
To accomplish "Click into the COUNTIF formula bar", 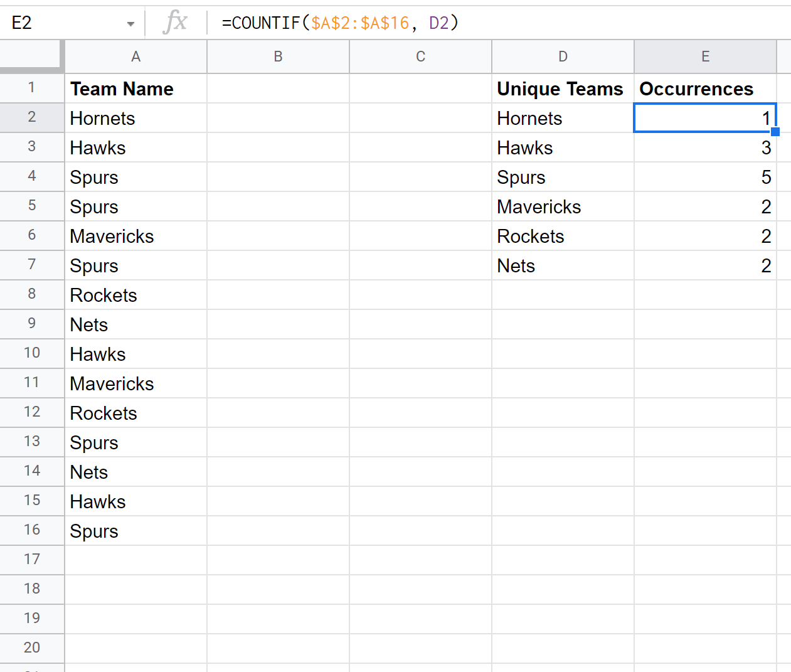I will pyautogui.click(x=439, y=23).
